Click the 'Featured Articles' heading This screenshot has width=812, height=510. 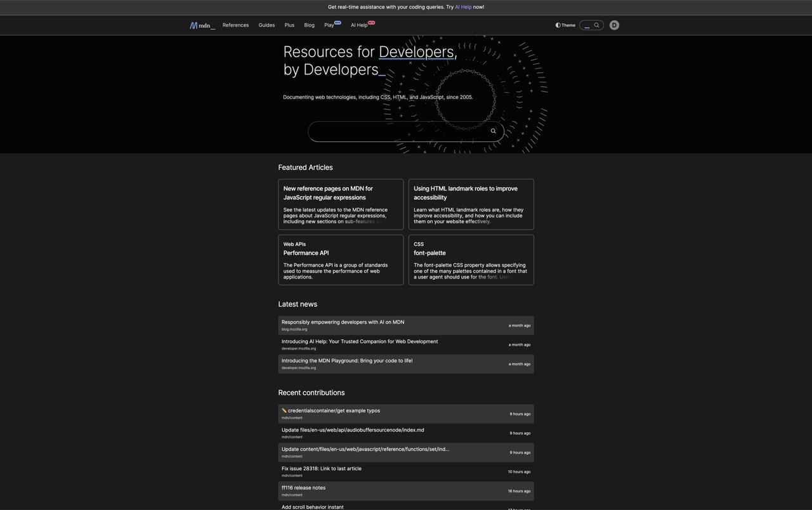point(305,167)
